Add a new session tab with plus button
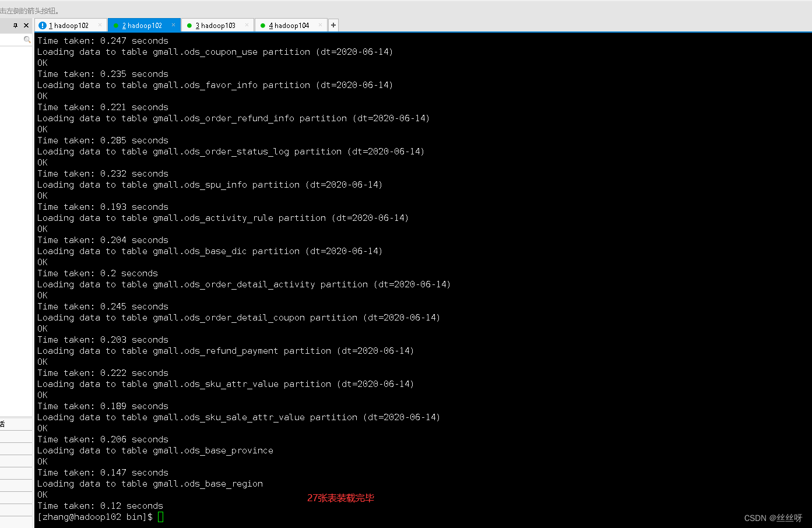Screen dimensions: 812x528 click(333, 25)
